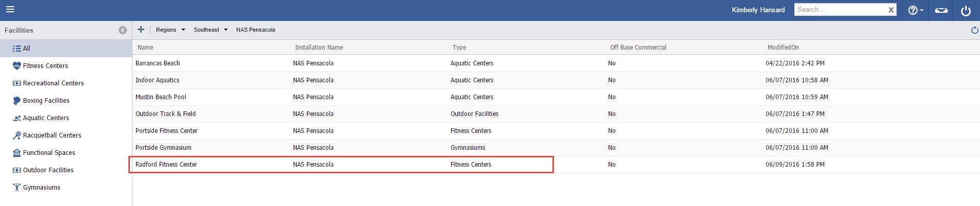The width and height of the screenshot is (980, 206).
Task: Expand the Regions dropdown
Action: (x=170, y=30)
